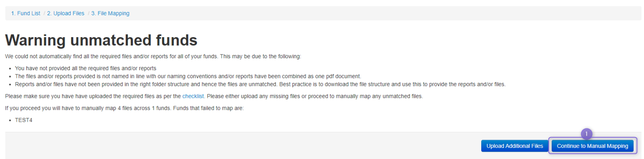The width and height of the screenshot is (644, 159).
Task: Click the slash separator before File Mapping
Action: (x=89, y=13)
